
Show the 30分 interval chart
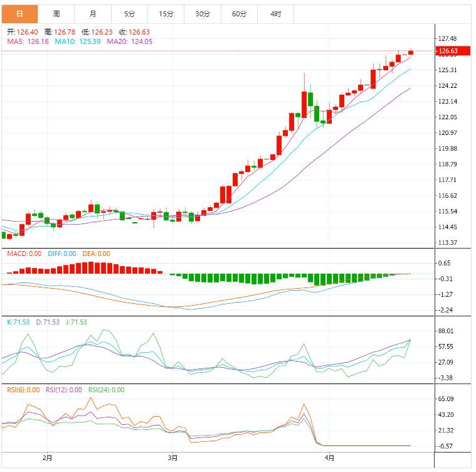[x=203, y=13]
